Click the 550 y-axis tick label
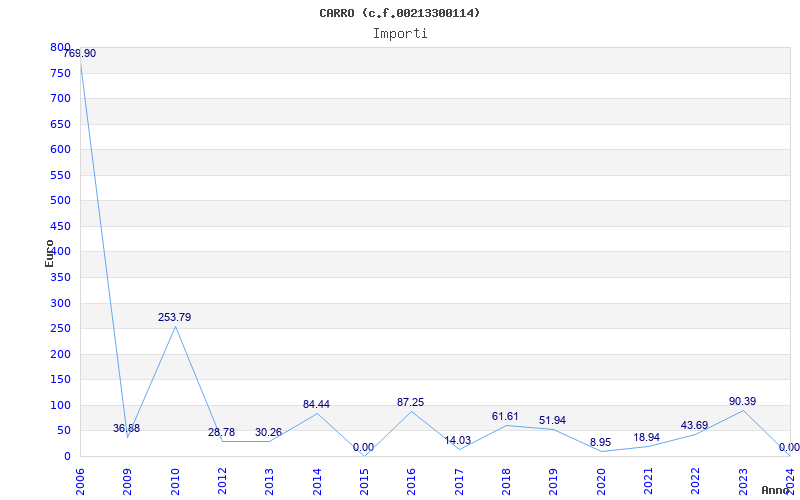 coord(60,176)
